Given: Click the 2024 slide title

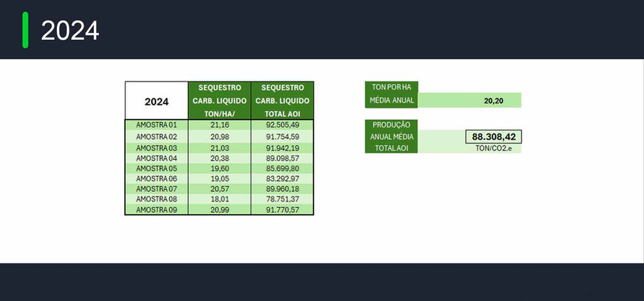Looking at the screenshot, I should click(x=70, y=31).
